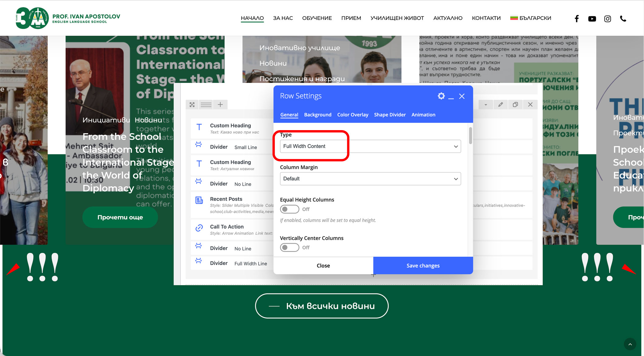Image resolution: width=644 pixels, height=356 pixels.
Task: Click the Instagram icon in header
Action: pyautogui.click(x=608, y=19)
